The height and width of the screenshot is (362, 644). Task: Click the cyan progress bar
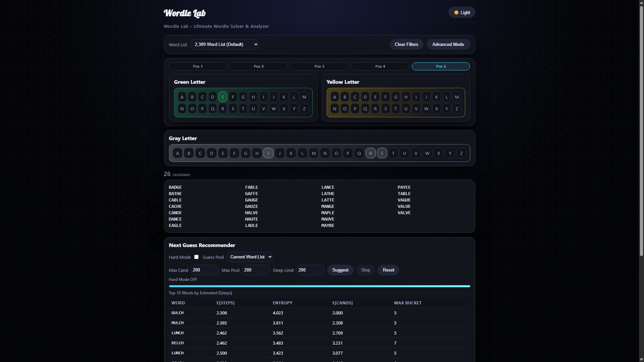(319, 286)
